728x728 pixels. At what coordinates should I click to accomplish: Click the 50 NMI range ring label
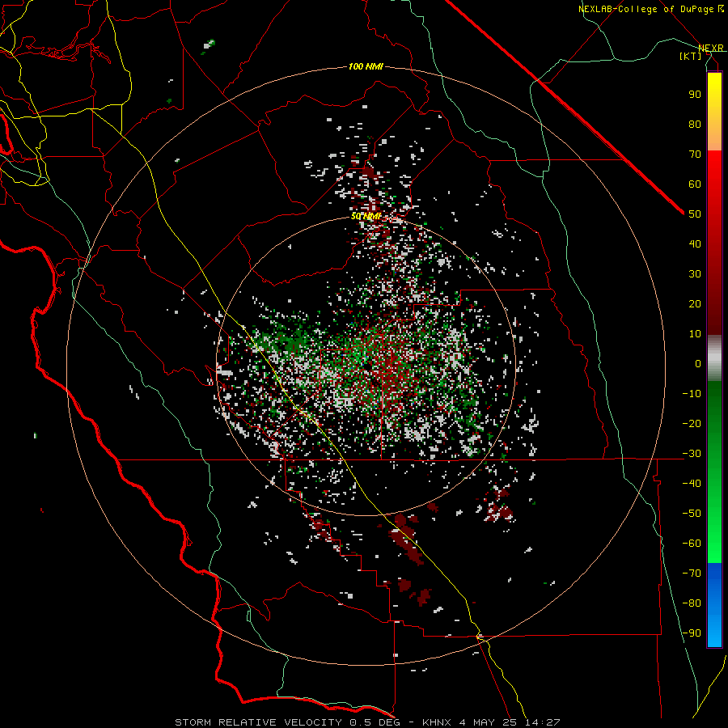(366, 216)
